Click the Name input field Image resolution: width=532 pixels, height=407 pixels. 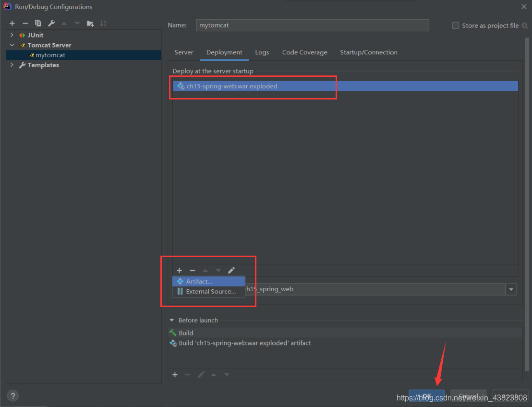point(312,25)
